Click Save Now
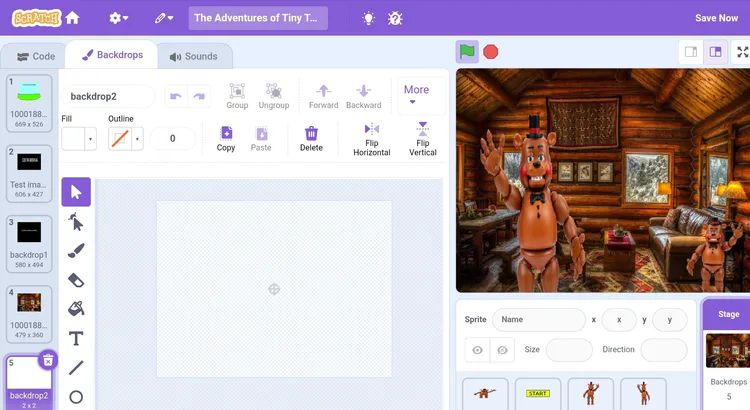The height and width of the screenshot is (410, 750). (716, 18)
